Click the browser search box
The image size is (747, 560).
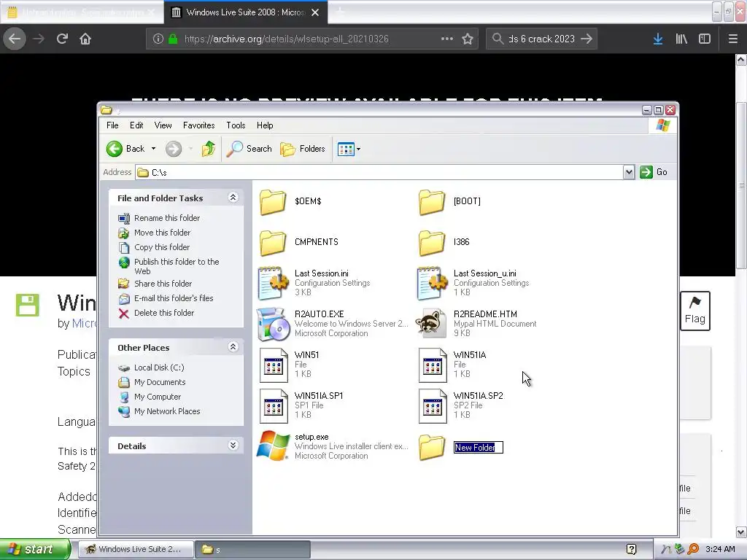coord(541,39)
